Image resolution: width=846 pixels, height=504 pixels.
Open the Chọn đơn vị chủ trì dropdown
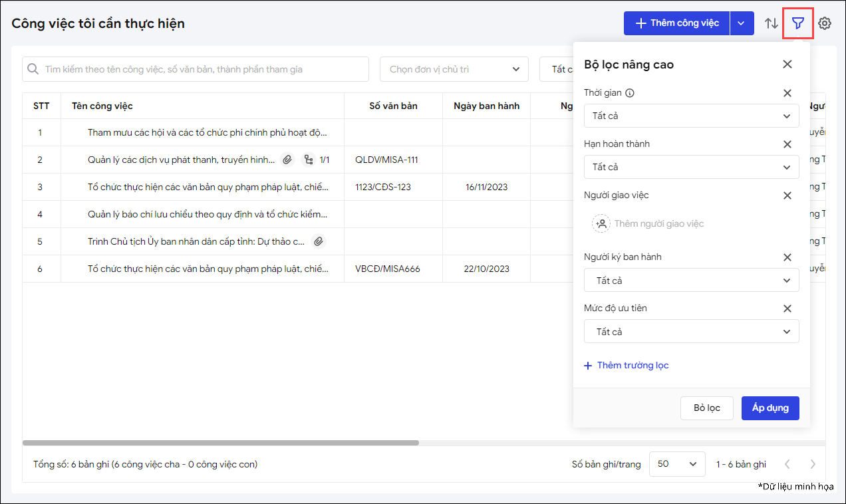(454, 69)
